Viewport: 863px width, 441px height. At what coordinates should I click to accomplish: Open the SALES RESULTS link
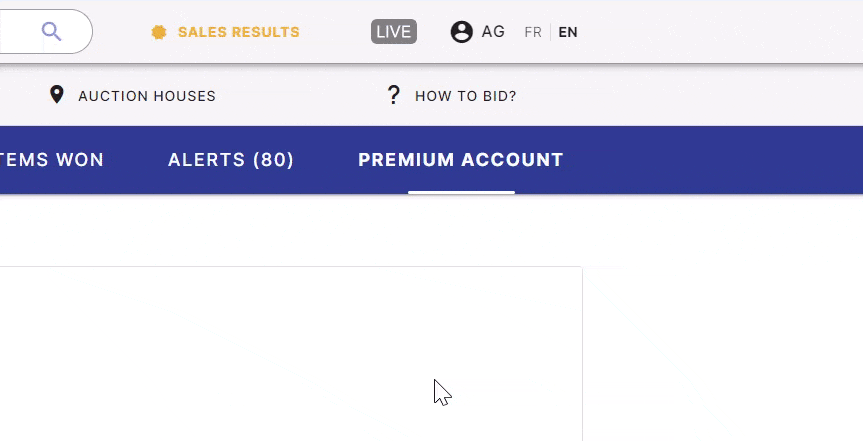238,32
